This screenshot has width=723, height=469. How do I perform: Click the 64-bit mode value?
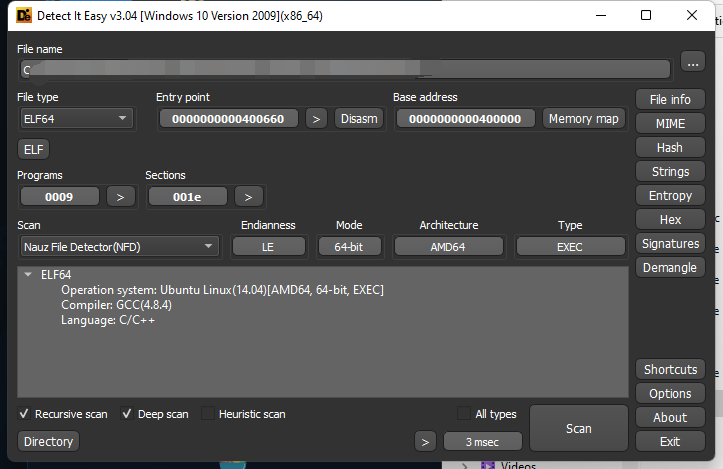(349, 247)
